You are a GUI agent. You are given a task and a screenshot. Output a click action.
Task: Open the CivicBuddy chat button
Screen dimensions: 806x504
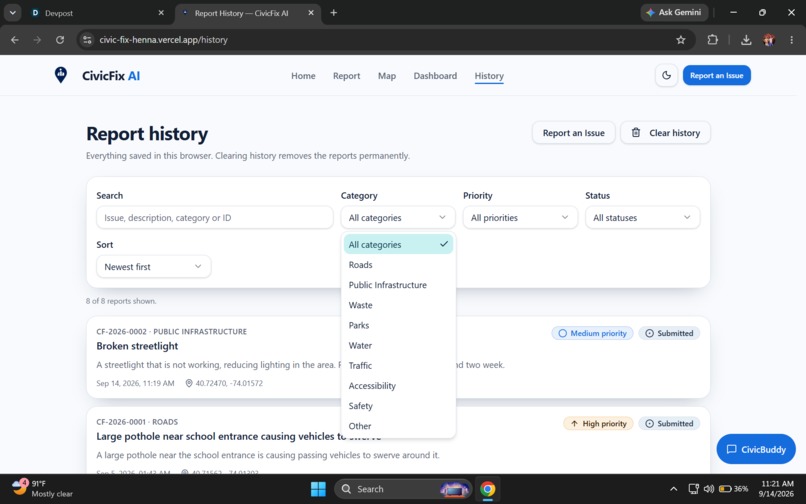(x=756, y=449)
